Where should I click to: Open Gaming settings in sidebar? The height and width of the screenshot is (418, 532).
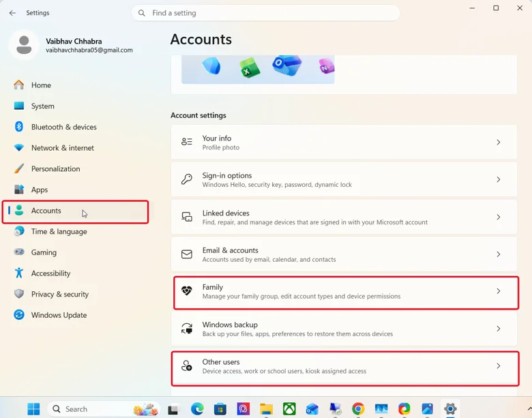click(x=77, y=252)
